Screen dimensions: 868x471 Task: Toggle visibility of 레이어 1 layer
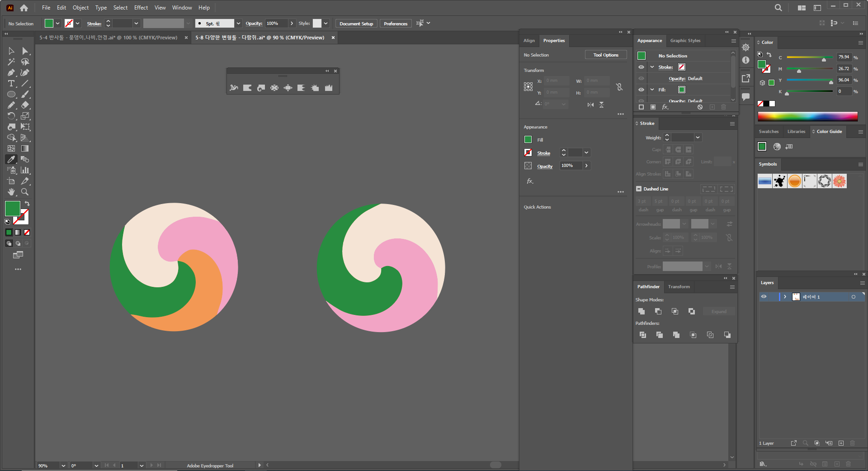click(x=764, y=297)
